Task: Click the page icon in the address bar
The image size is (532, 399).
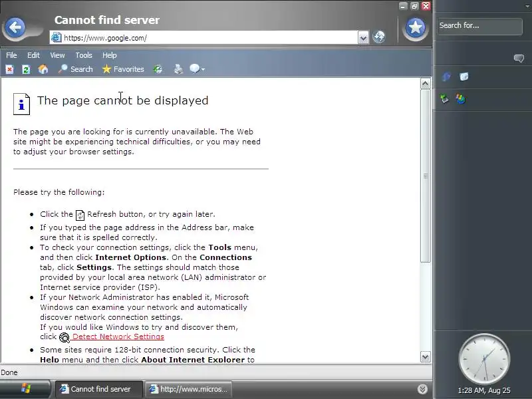Action: pyautogui.click(x=56, y=38)
